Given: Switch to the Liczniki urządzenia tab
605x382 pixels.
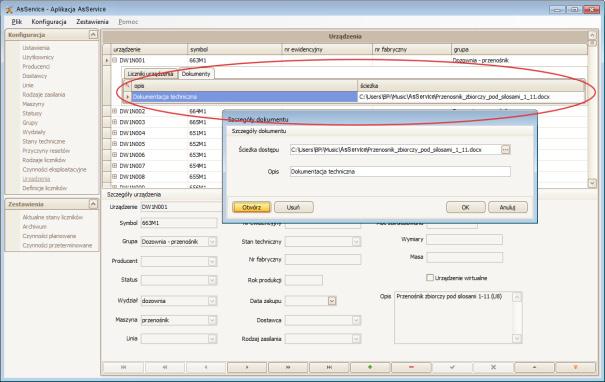Looking at the screenshot, I should pos(150,74).
